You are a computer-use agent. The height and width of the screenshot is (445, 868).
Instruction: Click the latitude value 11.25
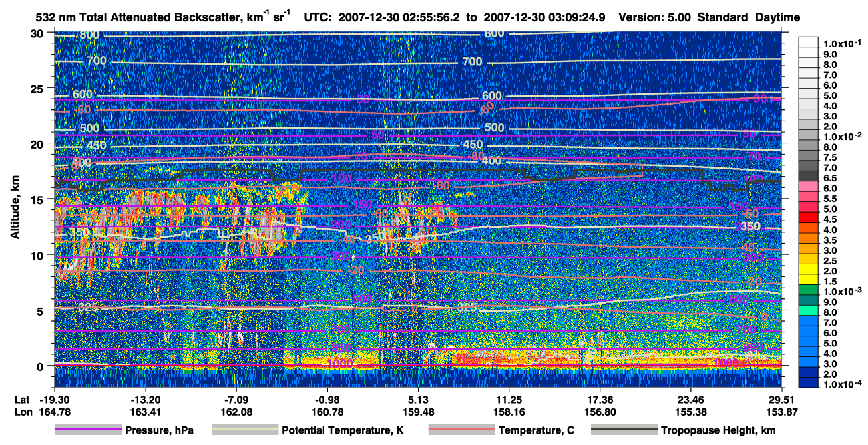[509, 398]
